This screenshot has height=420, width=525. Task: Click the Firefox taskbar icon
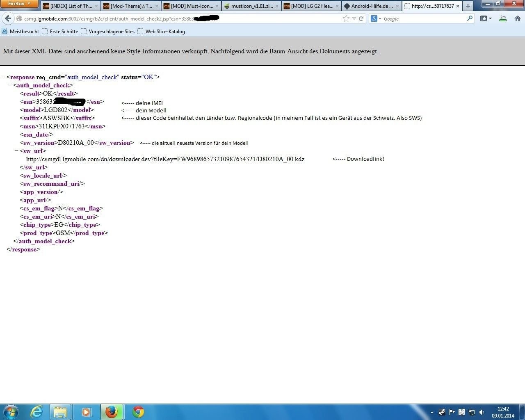click(x=112, y=412)
